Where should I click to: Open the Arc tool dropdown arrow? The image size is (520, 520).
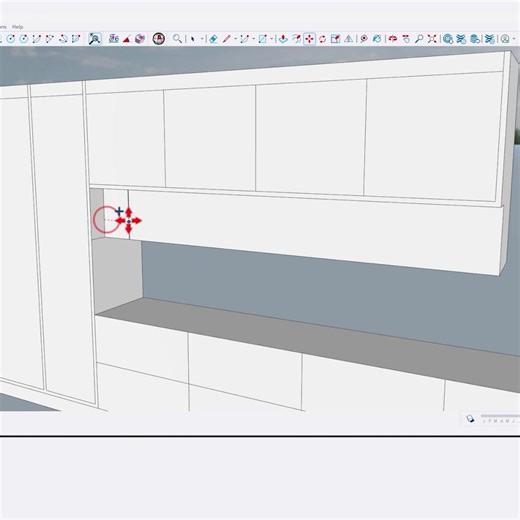pos(254,39)
